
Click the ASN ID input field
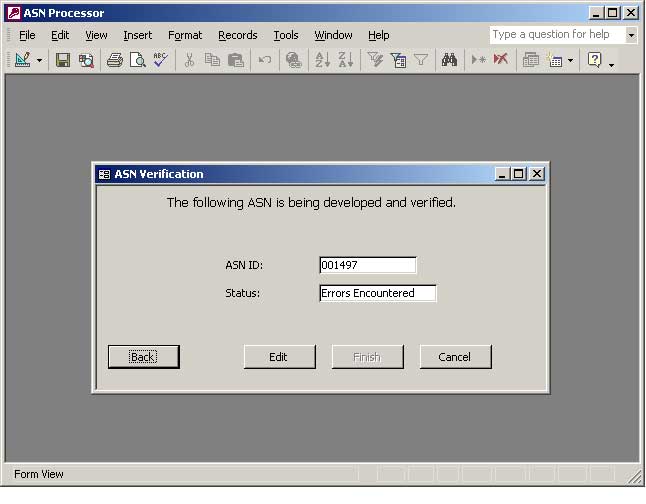[x=368, y=265]
